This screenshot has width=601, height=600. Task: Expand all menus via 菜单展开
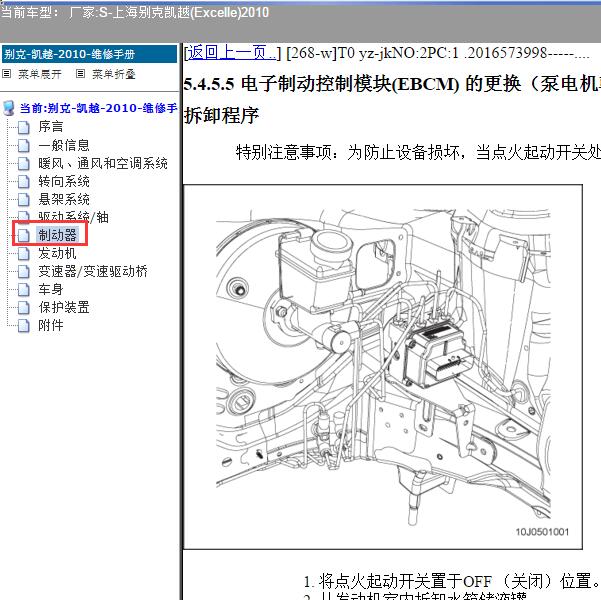pos(40,74)
